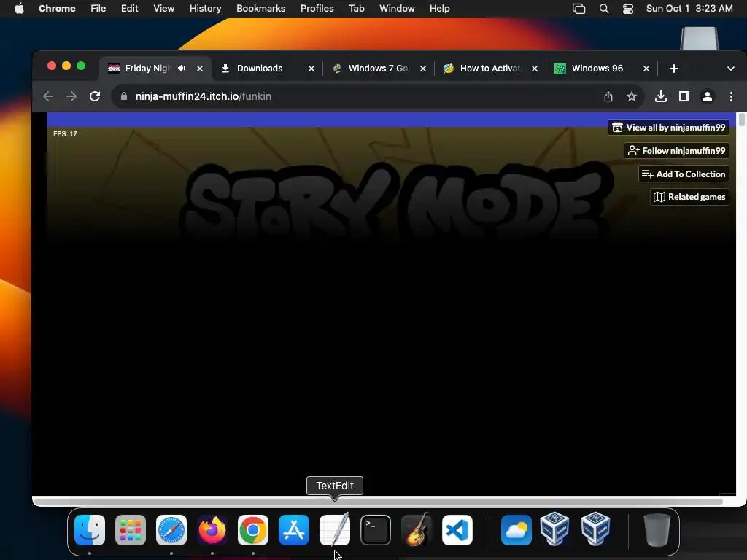The height and width of the screenshot is (560, 747).
Task: Click Stage Manager icon in menu bar
Action: pyautogui.click(x=578, y=9)
